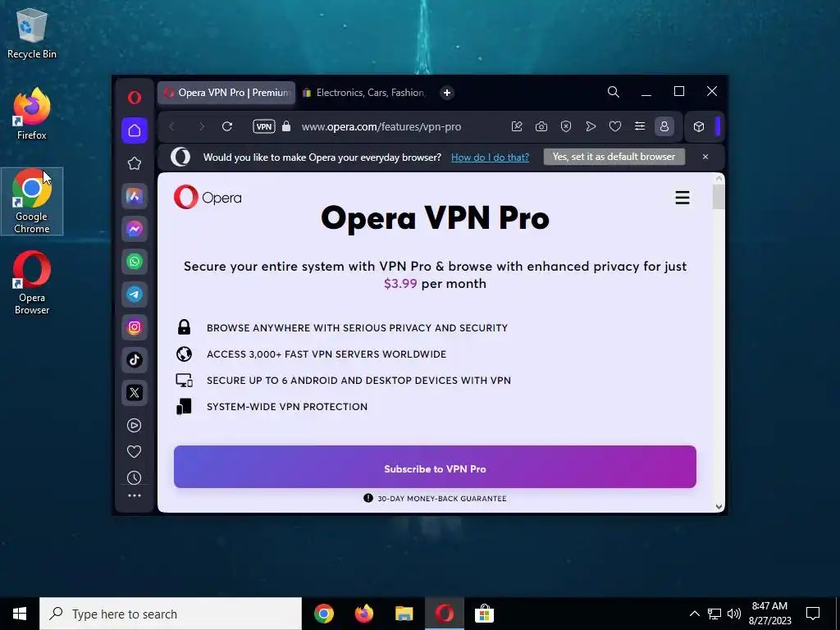The image size is (840, 630).
Task: Open sidebar three-dots setup menu
Action: point(135,495)
